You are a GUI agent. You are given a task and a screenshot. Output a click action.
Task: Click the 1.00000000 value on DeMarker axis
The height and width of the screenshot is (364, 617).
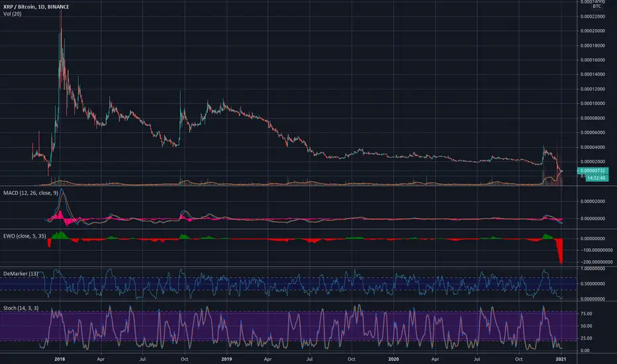point(593,269)
